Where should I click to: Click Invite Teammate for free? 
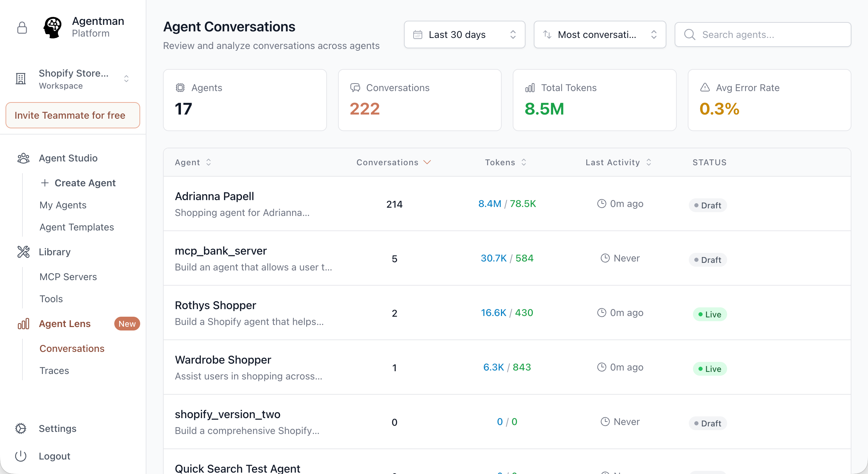pos(73,115)
